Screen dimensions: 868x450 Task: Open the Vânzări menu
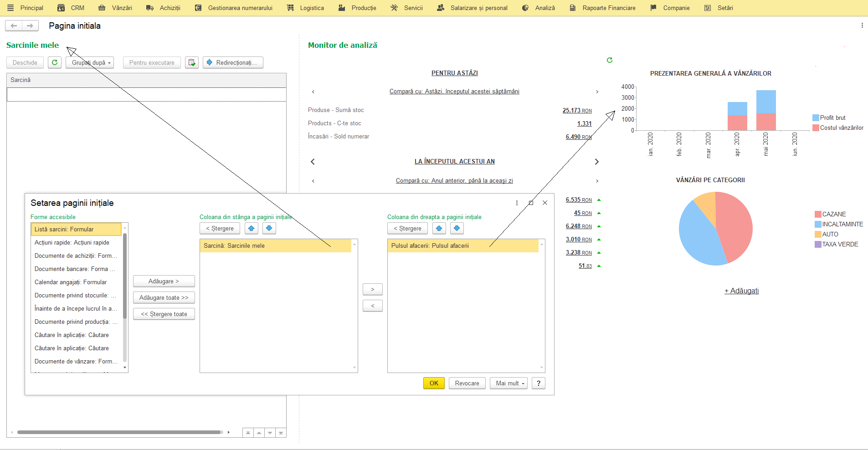tap(115, 8)
